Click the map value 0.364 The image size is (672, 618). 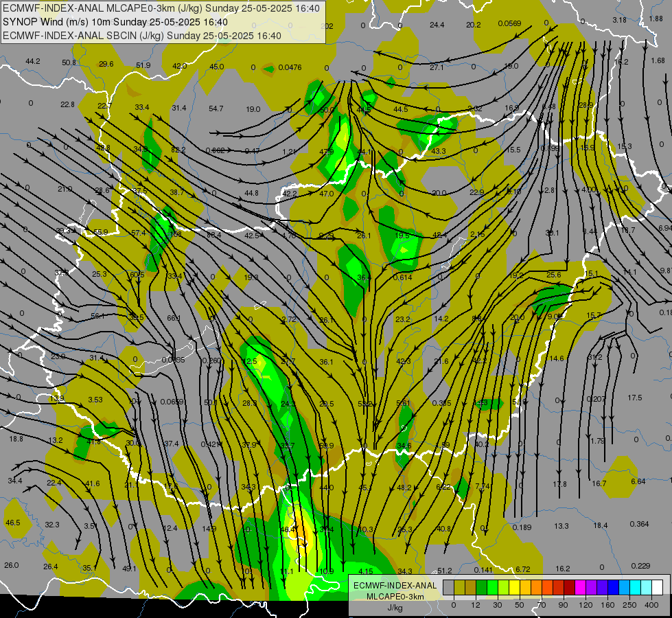pos(640,524)
